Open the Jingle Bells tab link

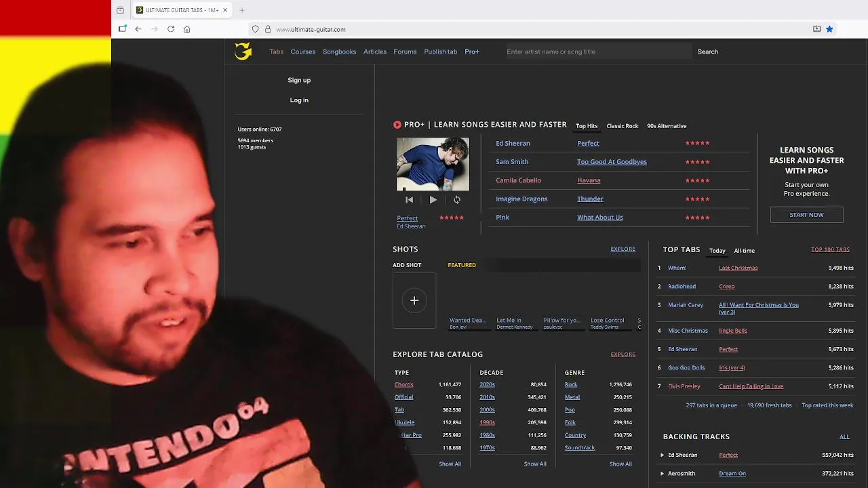pos(733,331)
